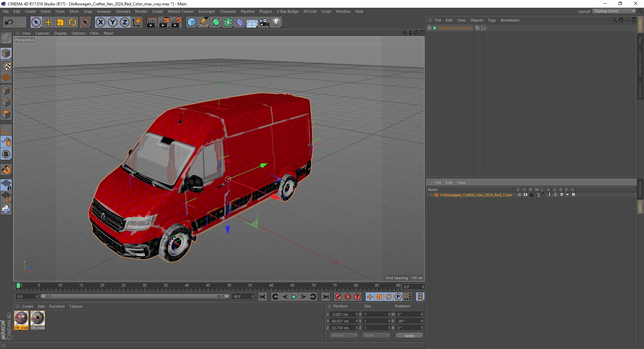Select Volkswagen_Crafter_Van_2024_Red_Color layer

476,195
